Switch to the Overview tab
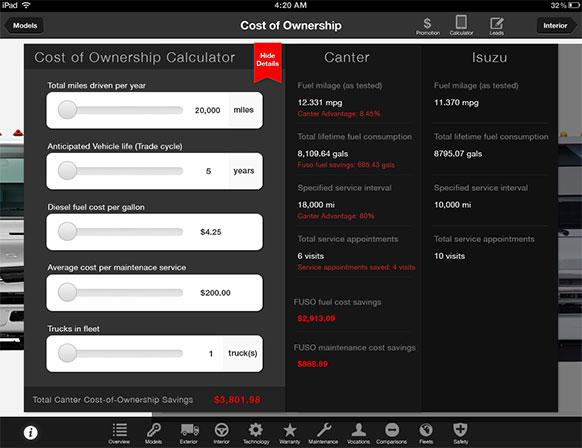This screenshot has height=448, width=582. (119, 434)
